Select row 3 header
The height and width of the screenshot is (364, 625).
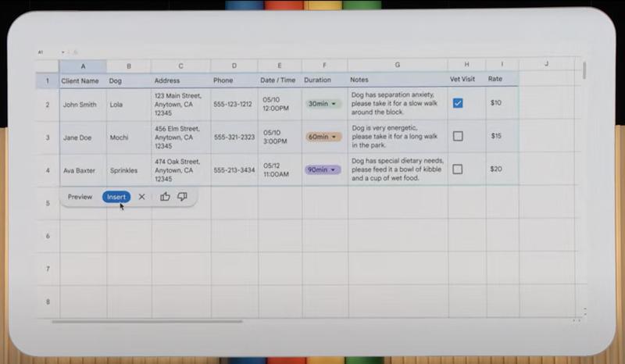(x=48, y=137)
